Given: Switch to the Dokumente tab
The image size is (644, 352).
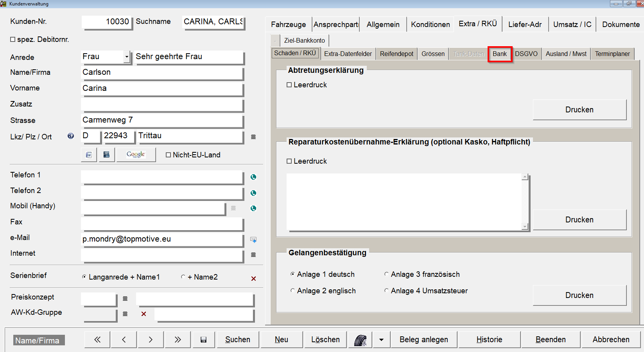Looking at the screenshot, I should tap(621, 24).
